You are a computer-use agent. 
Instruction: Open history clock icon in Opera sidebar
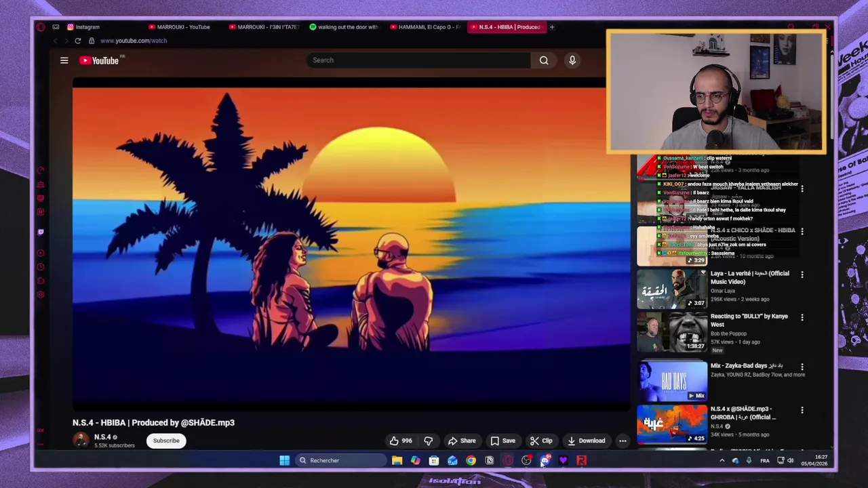coord(41,267)
